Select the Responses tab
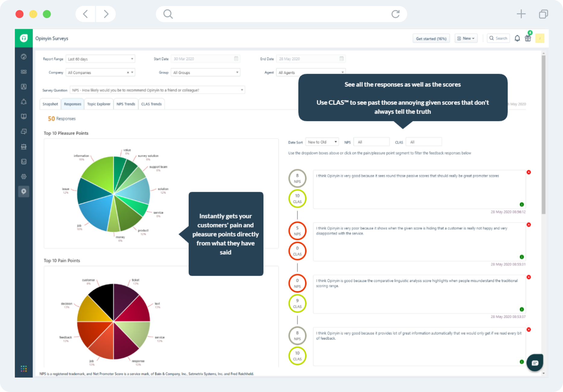Screen dimensions: 563x392 (73, 104)
